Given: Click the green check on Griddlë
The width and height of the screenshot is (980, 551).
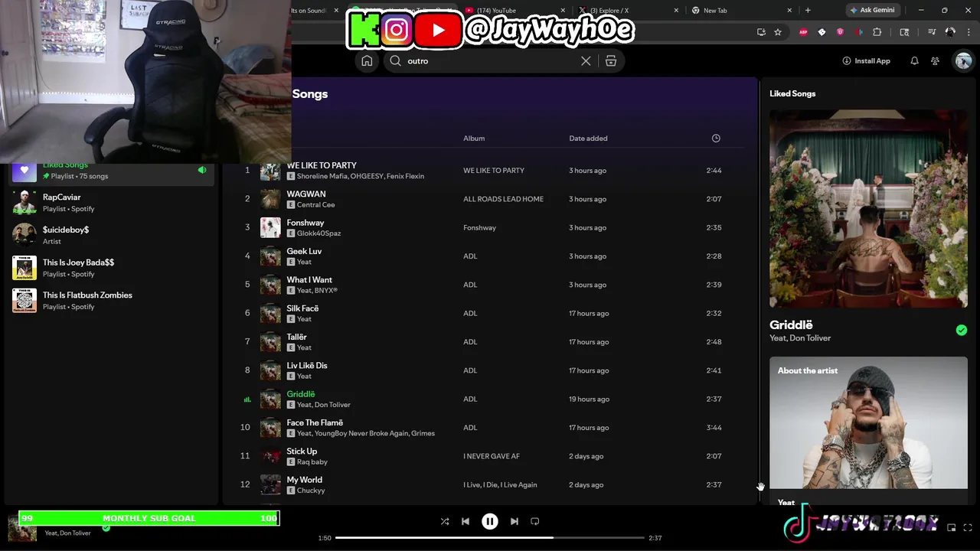Looking at the screenshot, I should 962,331.
